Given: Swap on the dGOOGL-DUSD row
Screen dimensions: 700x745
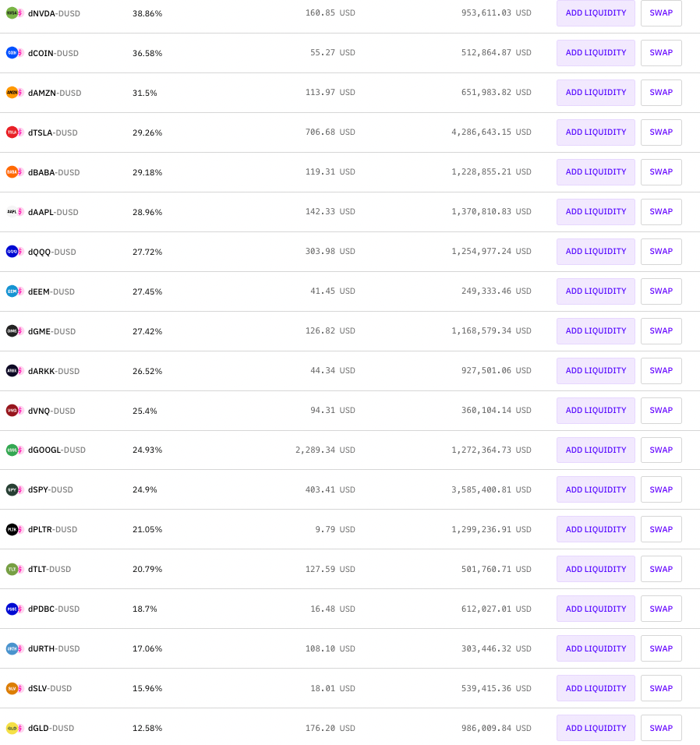Looking at the screenshot, I should 661,450.
